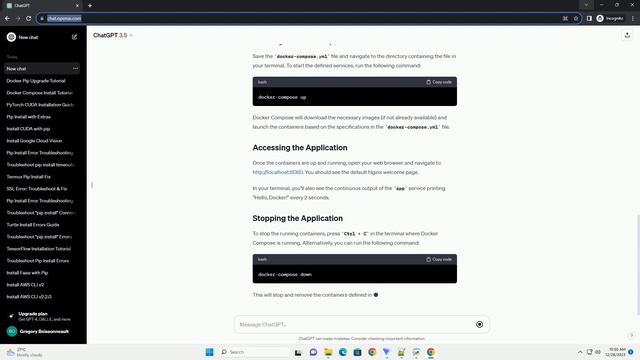The width and height of the screenshot is (640, 360).
Task: Expand the ChatGPT 3.5 model selector
Action: click(113, 36)
